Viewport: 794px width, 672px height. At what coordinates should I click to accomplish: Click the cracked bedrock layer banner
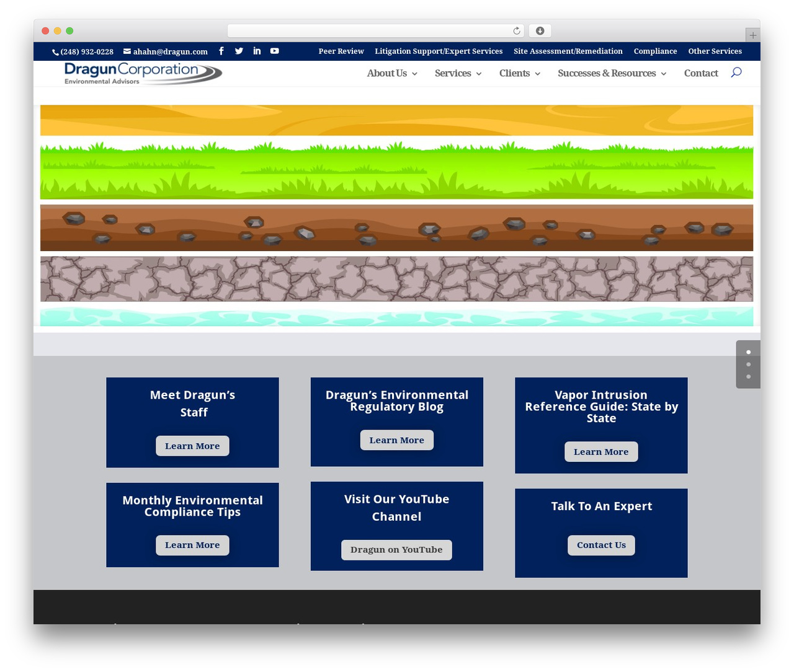tap(397, 279)
